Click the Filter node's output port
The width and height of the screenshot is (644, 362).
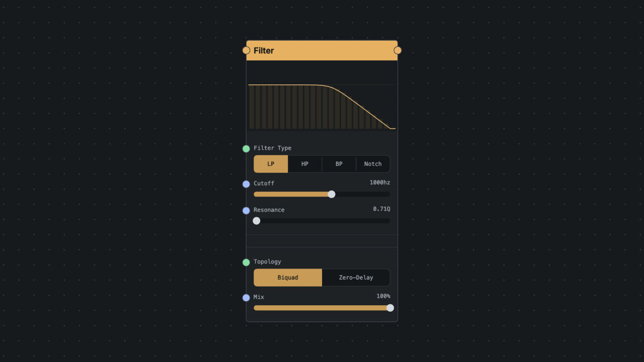(x=397, y=50)
